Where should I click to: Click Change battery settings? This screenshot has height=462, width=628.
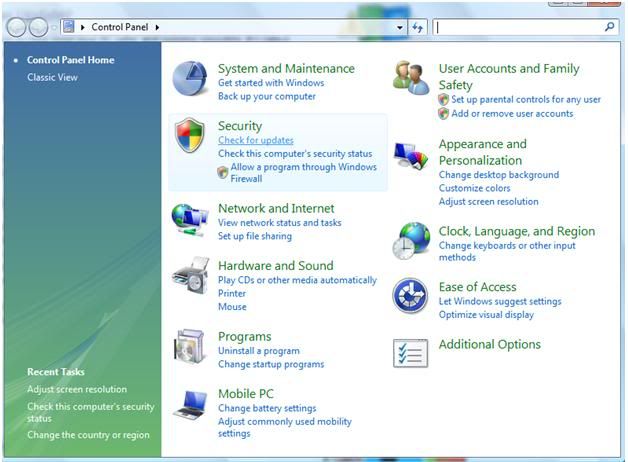pyautogui.click(x=267, y=408)
